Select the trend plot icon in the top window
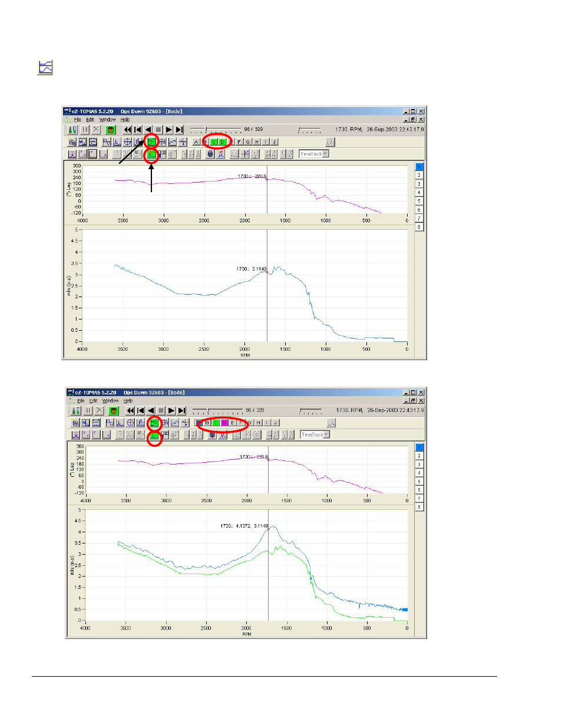Screen dimensions: 562x728 pyautogui.click(x=173, y=141)
